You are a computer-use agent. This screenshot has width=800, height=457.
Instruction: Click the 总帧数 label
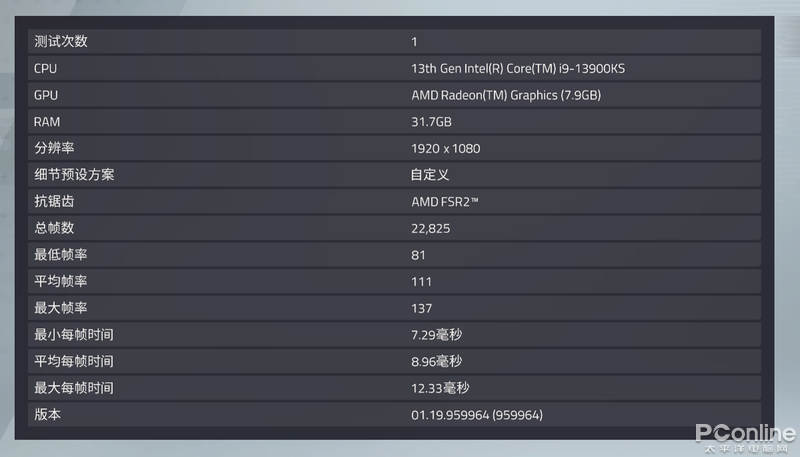[x=54, y=228]
